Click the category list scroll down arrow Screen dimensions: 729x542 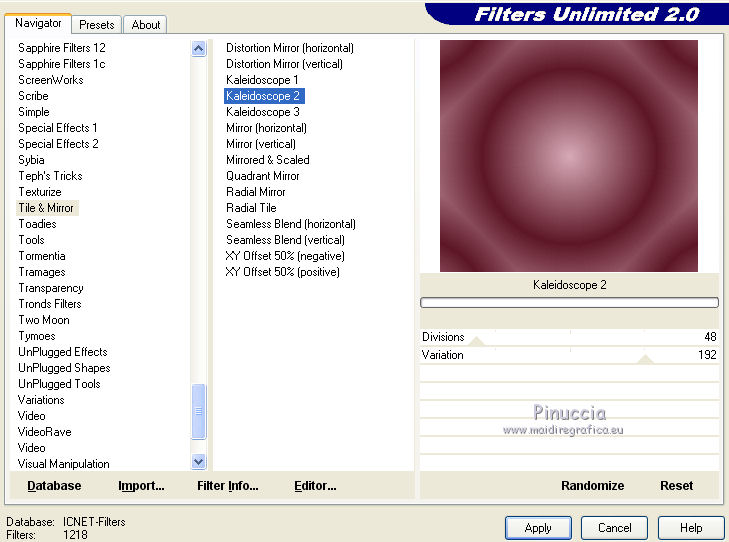click(x=199, y=462)
